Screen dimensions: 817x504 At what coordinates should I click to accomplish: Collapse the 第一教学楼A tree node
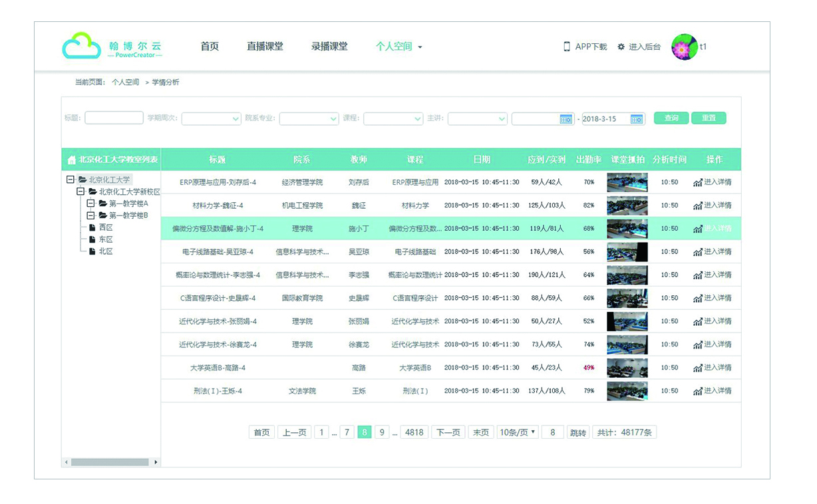[x=91, y=203]
